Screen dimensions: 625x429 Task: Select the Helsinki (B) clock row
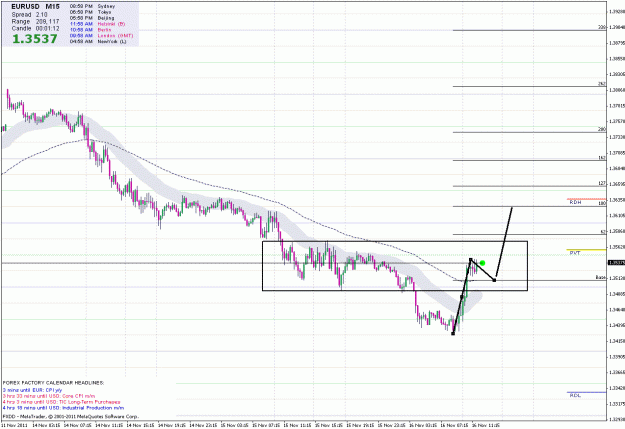click(97, 24)
